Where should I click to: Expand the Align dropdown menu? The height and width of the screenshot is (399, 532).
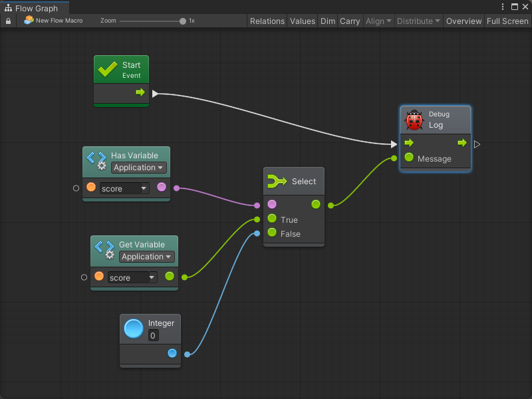coord(378,21)
